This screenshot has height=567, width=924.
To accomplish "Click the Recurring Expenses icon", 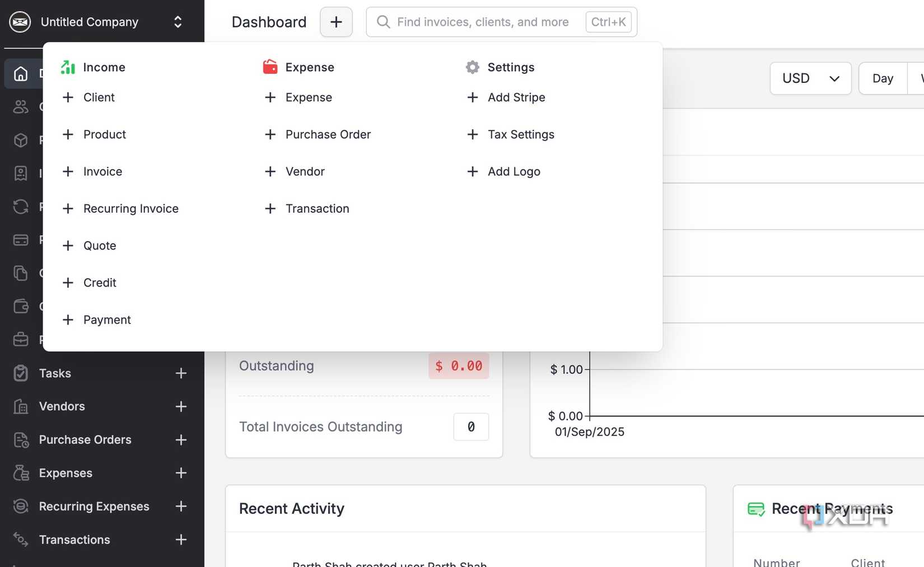I will coord(21,507).
